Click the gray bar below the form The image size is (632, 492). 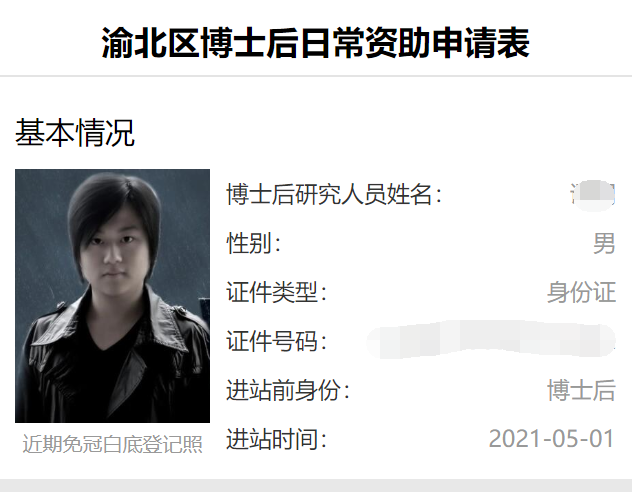tap(316, 486)
